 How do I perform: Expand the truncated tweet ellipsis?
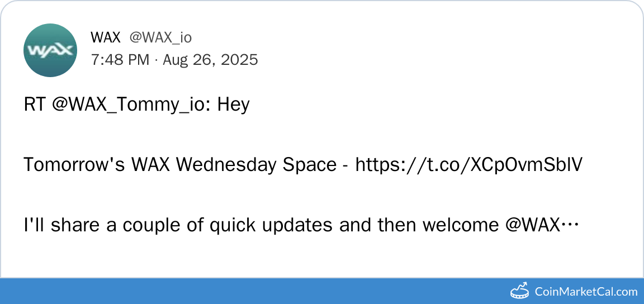point(571,225)
